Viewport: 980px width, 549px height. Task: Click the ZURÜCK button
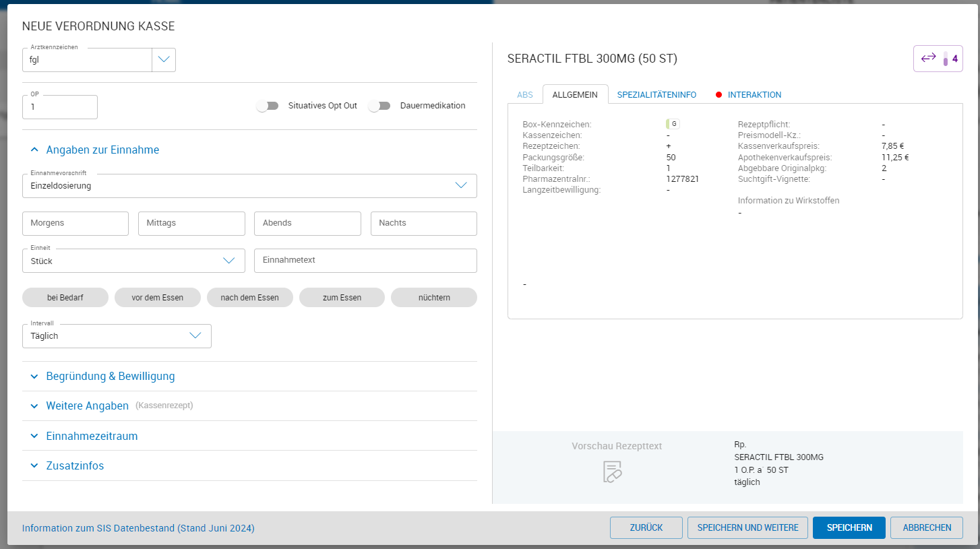pos(646,528)
